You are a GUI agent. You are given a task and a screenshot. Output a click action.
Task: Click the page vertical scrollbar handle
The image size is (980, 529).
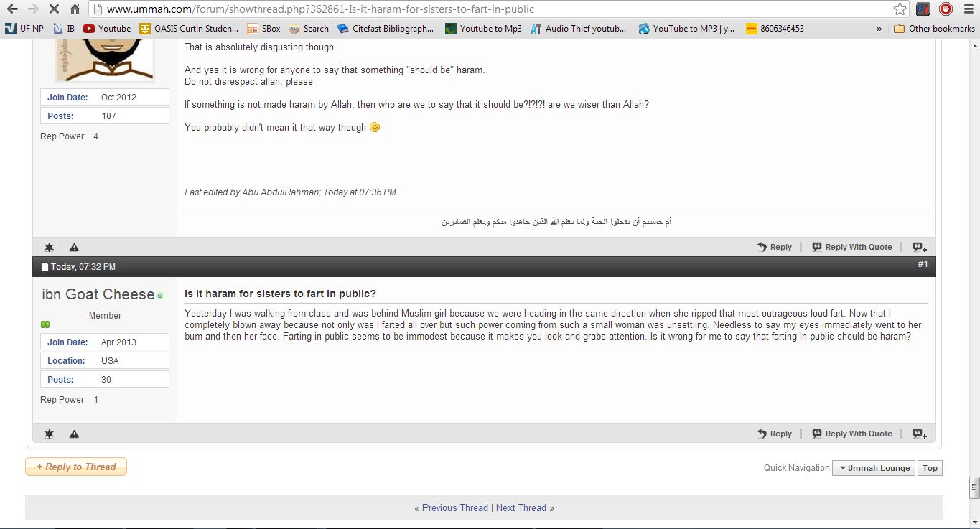pos(974,487)
